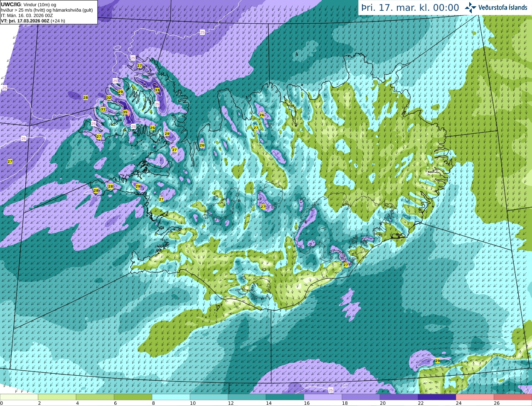Click the legend scale value '2'

(39, 403)
